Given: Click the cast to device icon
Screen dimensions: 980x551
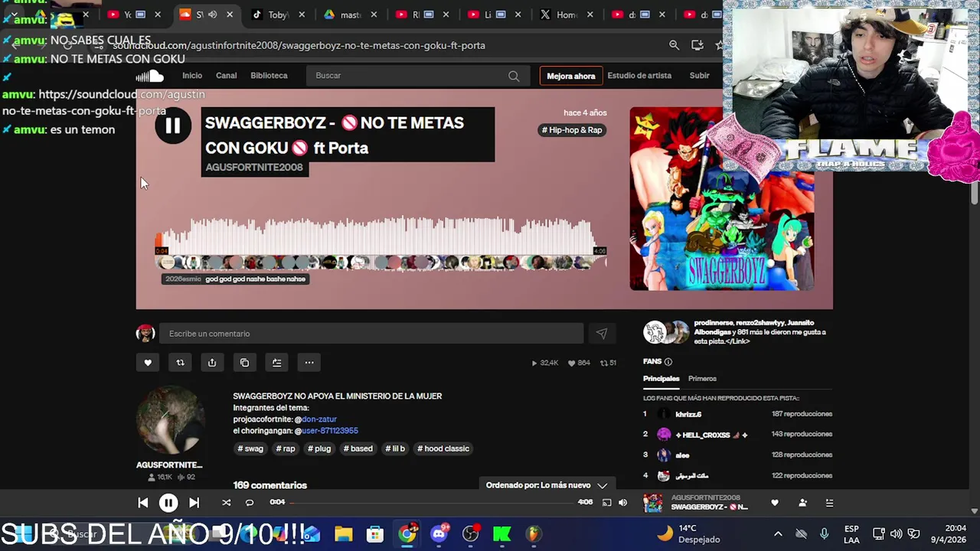Looking at the screenshot, I should (606, 503).
